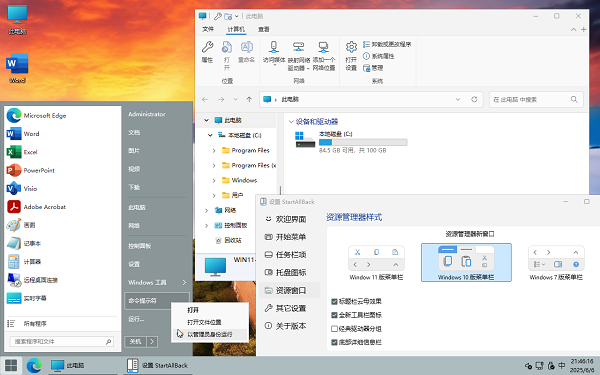Open 其它设置 section in StartAllBack

290,308
